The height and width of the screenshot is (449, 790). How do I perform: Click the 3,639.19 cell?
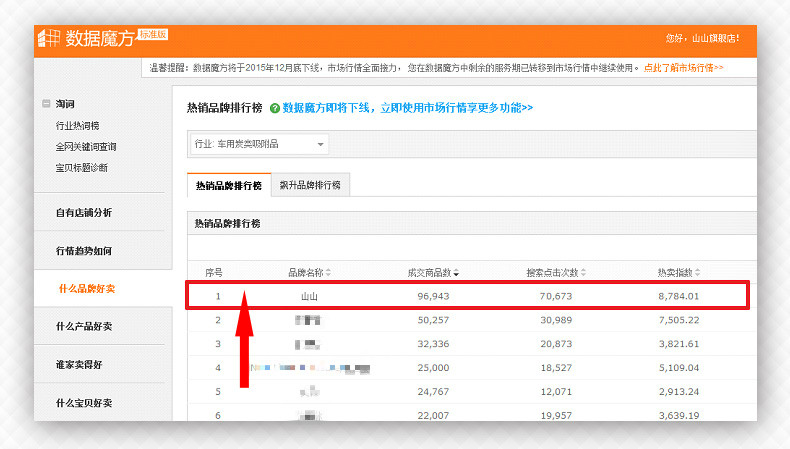click(679, 415)
